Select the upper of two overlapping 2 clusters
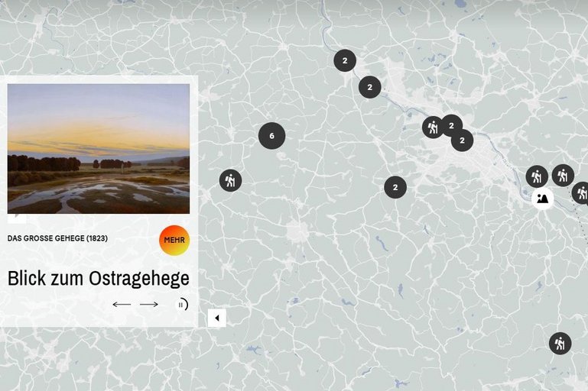The height and width of the screenshot is (391, 588). pos(451,125)
